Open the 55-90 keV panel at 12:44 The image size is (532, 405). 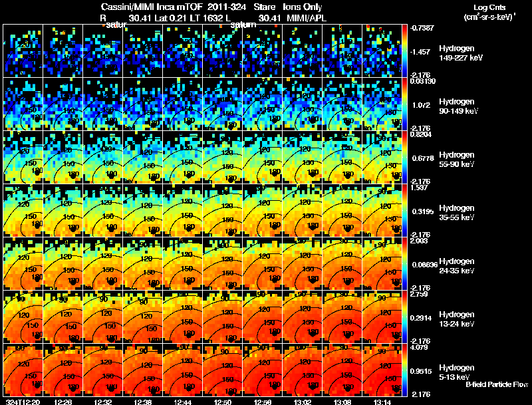click(182, 158)
